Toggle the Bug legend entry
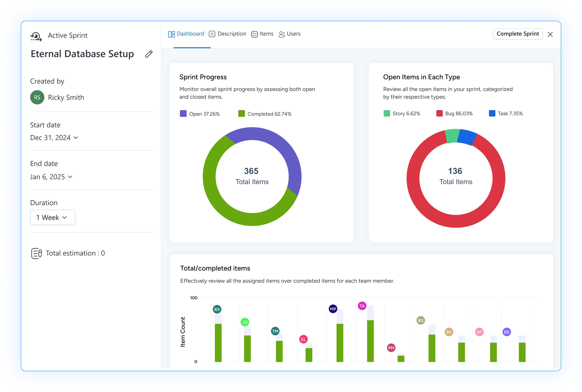 pos(454,113)
